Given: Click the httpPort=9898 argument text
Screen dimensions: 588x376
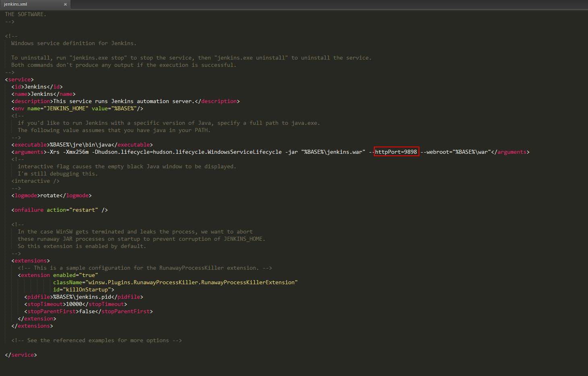Looking at the screenshot, I should [396, 152].
